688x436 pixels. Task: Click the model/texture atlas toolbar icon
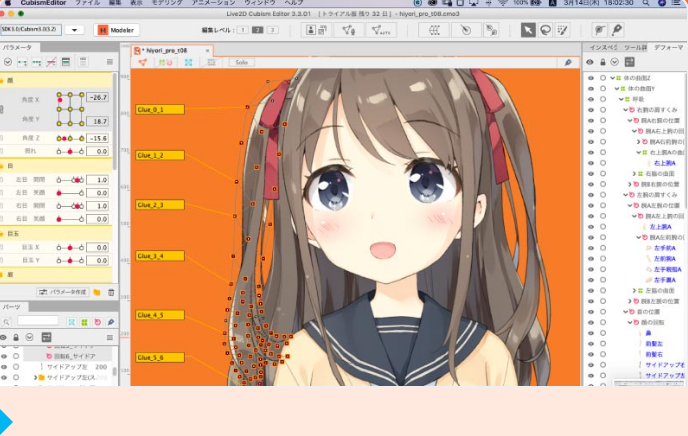316,30
